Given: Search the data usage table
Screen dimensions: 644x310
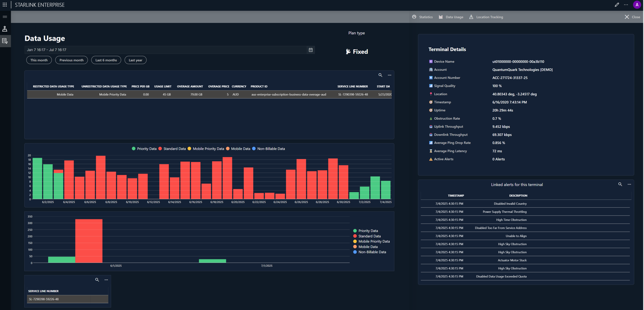Looking at the screenshot, I should [380, 75].
